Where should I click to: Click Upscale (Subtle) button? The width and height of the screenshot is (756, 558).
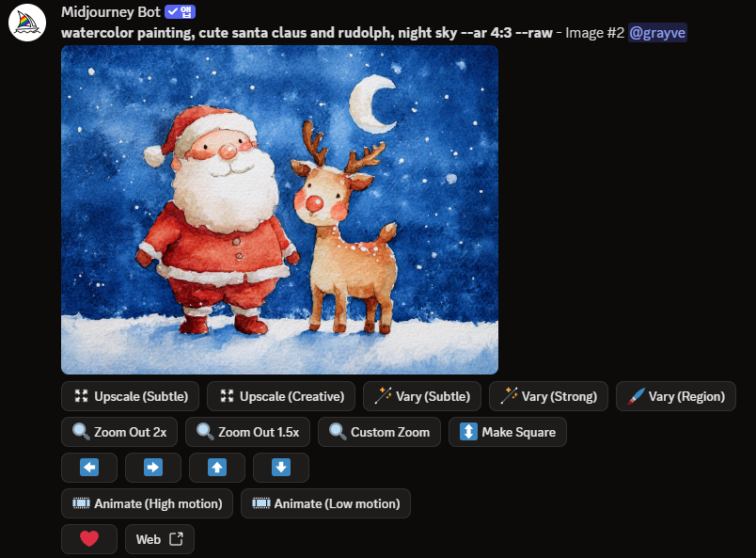point(130,396)
